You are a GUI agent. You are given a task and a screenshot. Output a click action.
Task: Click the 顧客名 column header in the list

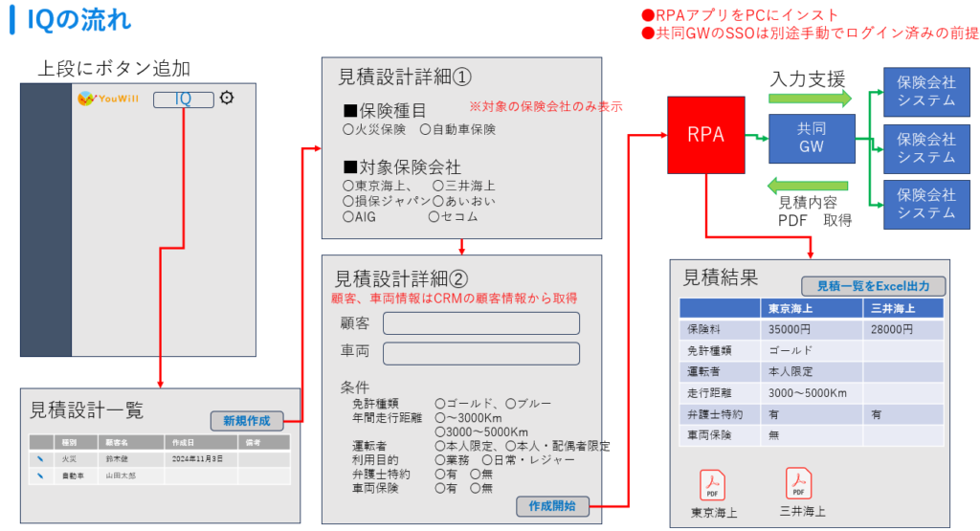118,443
